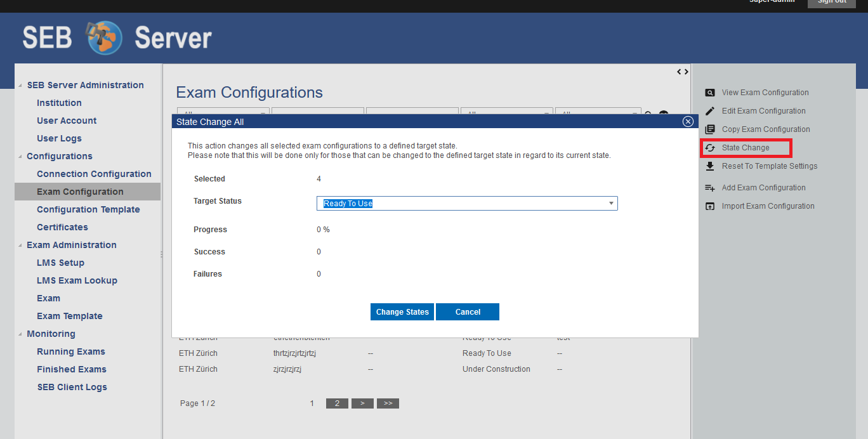Click the Edit Exam Configuration pencil icon

(710, 111)
